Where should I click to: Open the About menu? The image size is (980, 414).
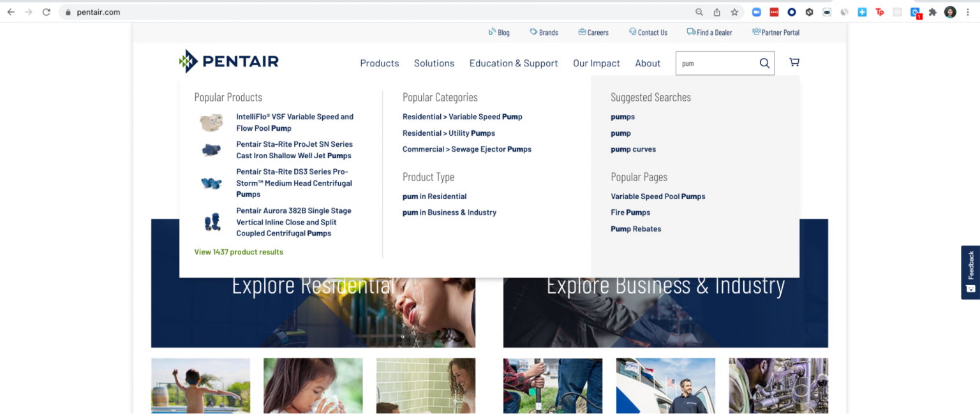point(648,63)
